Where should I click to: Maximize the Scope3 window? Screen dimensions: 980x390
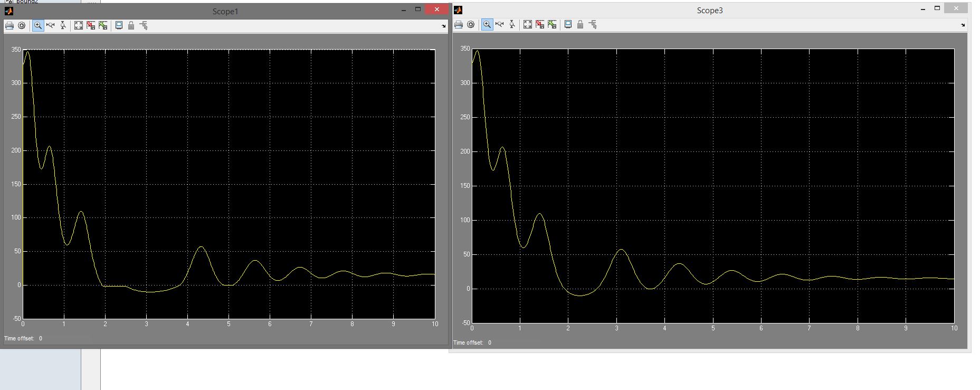tap(937, 8)
